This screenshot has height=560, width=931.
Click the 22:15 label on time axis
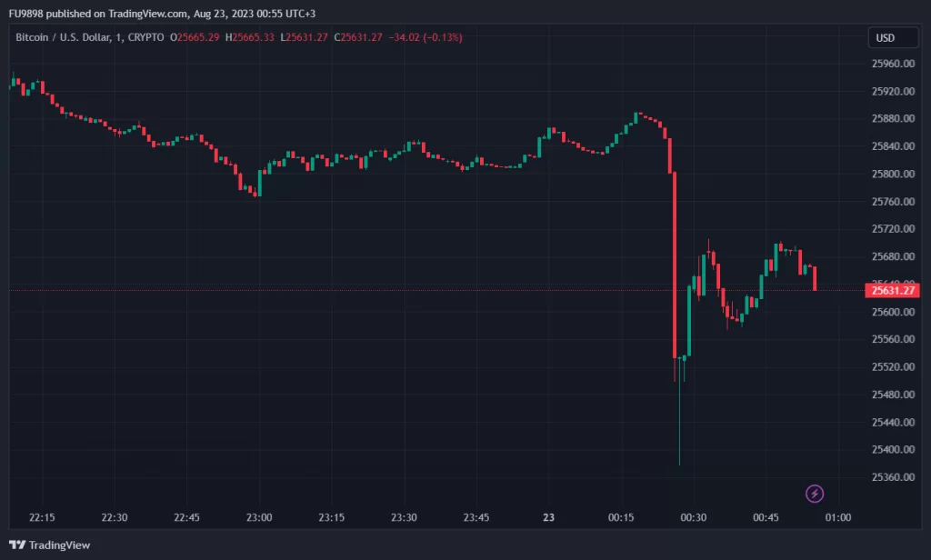point(42,517)
